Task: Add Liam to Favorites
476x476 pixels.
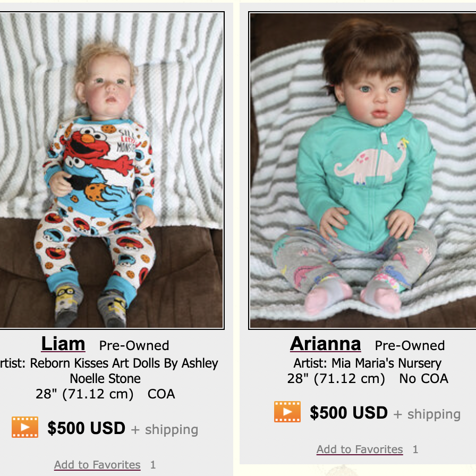Action: (x=97, y=465)
